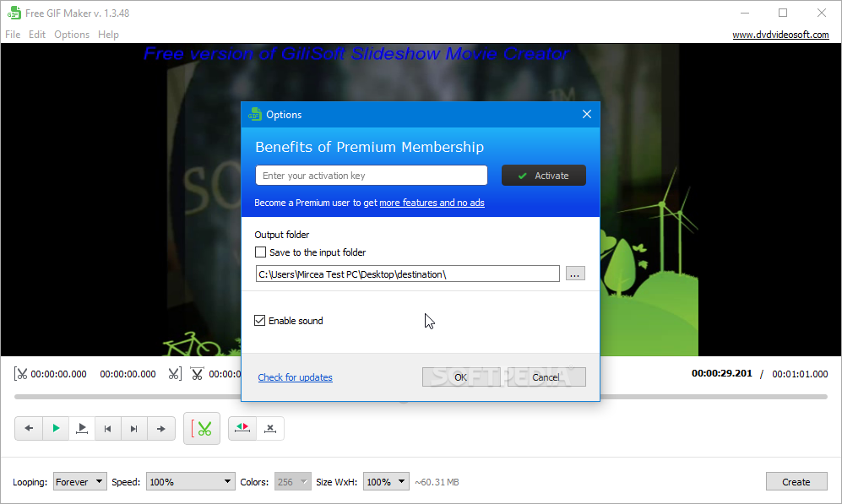
Task: Open the Size WxH dropdown
Action: (x=386, y=482)
